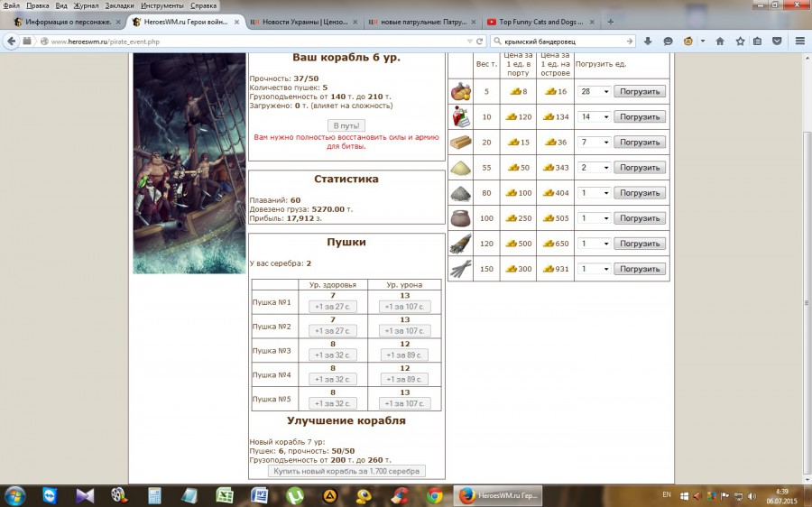Screen dimensions: 812x507
Task: Open Visual Studio from the taskbar
Action: (85, 495)
